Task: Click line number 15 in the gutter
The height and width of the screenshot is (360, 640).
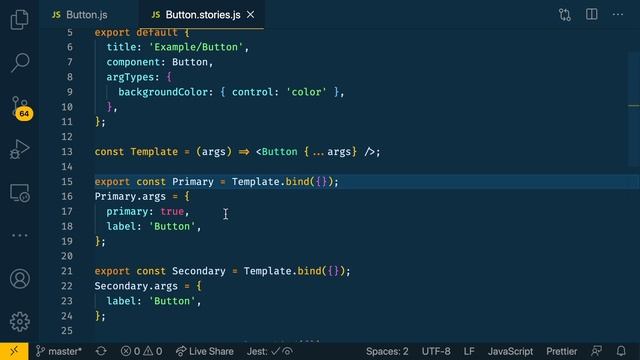Action: pyautogui.click(x=67, y=182)
